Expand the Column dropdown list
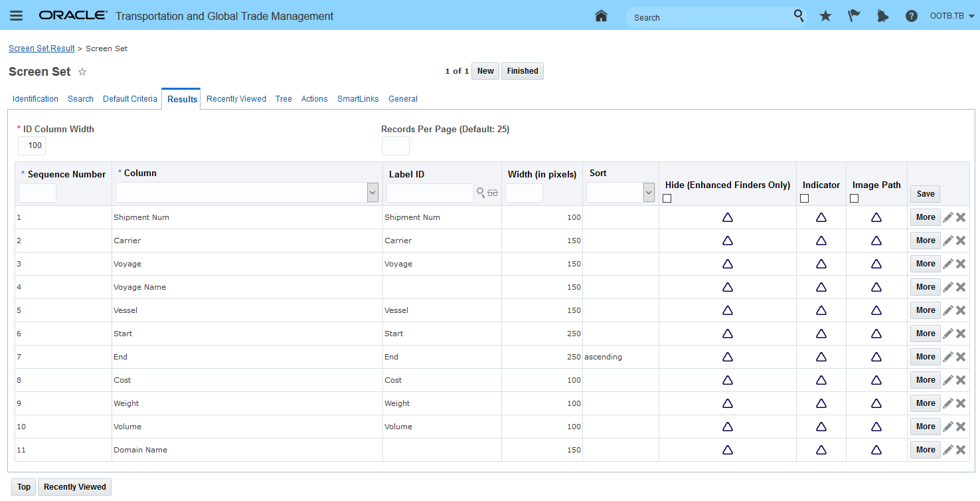Screen dimensions: 980x501 pos(372,193)
